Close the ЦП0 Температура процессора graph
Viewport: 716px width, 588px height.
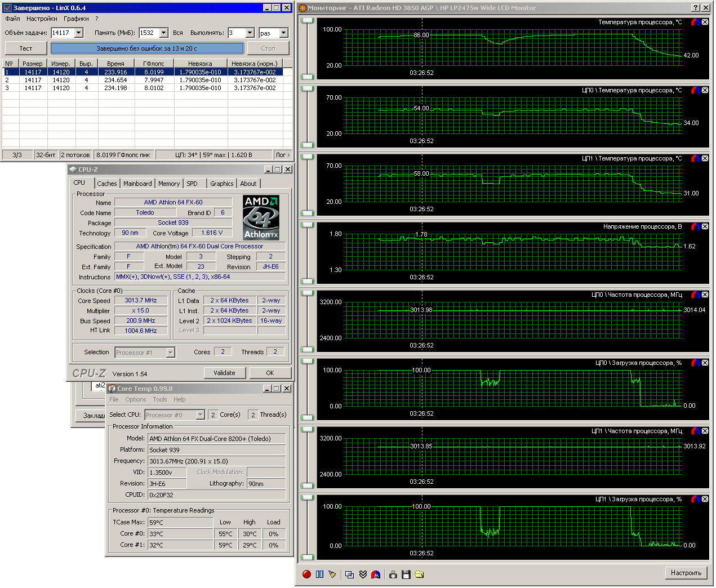click(x=705, y=90)
